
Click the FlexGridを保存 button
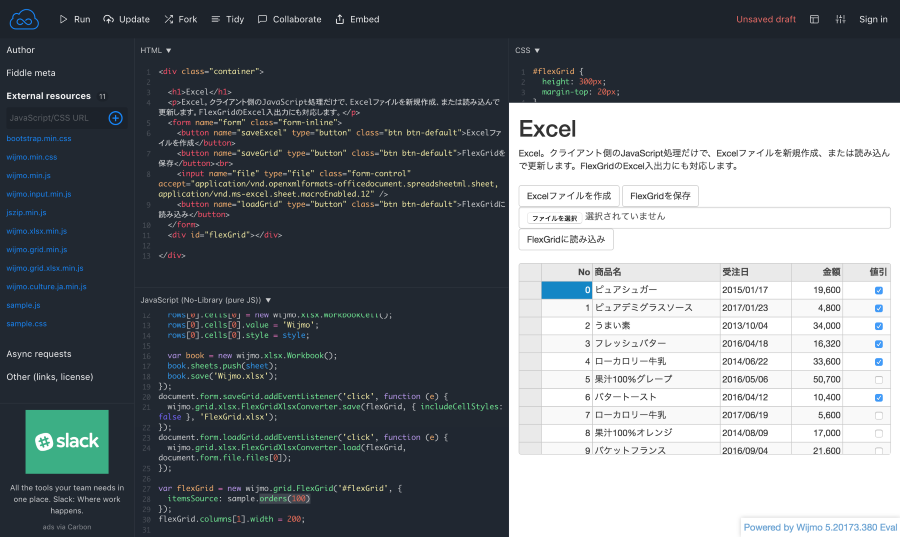click(660, 196)
